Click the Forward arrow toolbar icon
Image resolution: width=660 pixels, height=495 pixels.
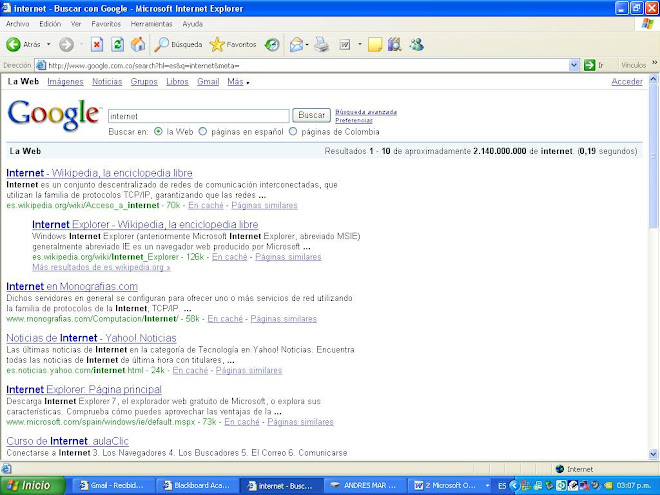coord(66,44)
